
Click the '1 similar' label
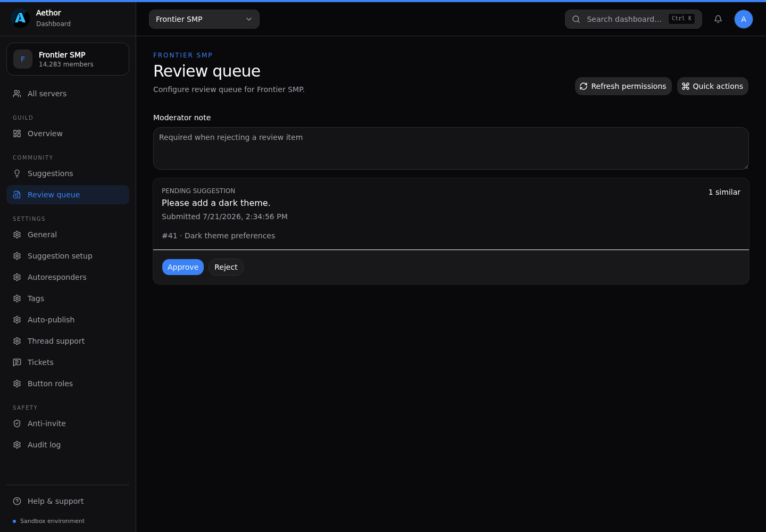pyautogui.click(x=724, y=192)
